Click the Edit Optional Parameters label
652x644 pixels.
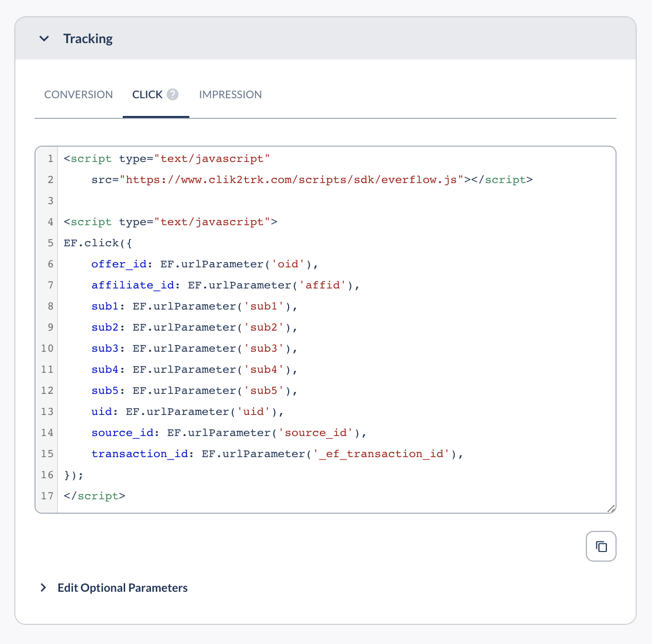pyautogui.click(x=123, y=588)
